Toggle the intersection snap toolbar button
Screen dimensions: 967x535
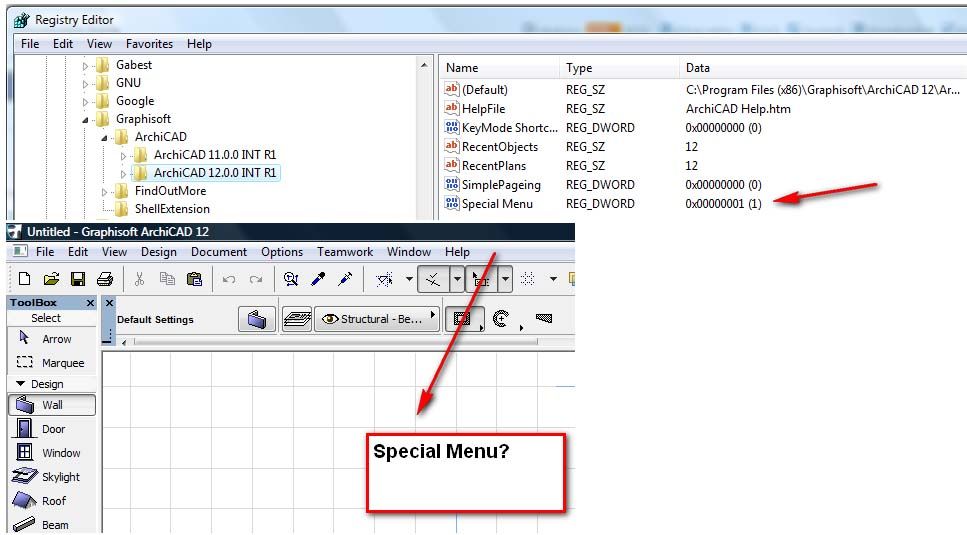click(x=434, y=279)
